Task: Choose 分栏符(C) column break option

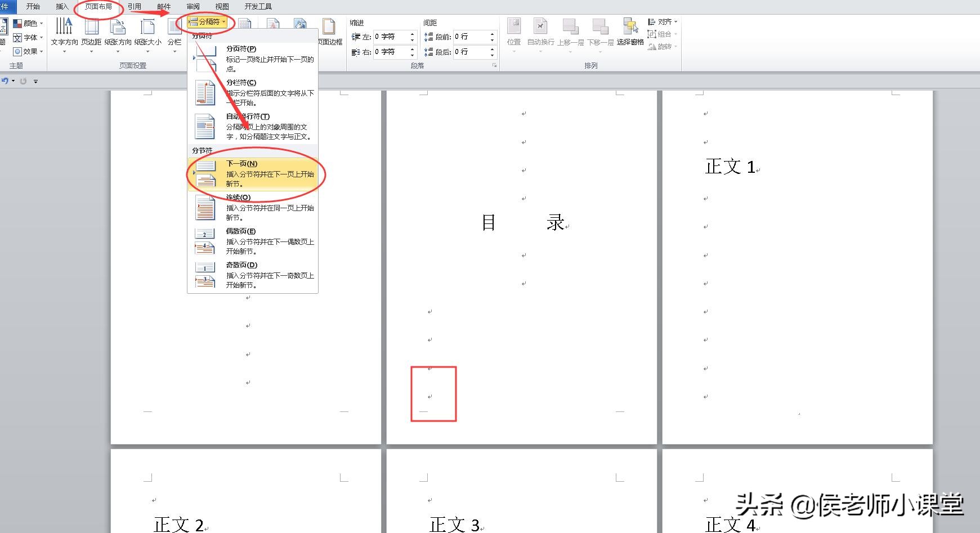Action: point(253,92)
